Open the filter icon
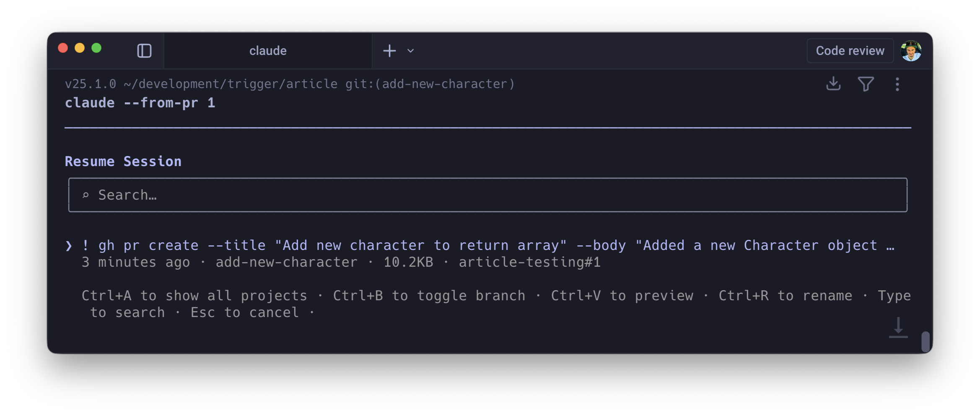This screenshot has height=416, width=980. [x=866, y=84]
